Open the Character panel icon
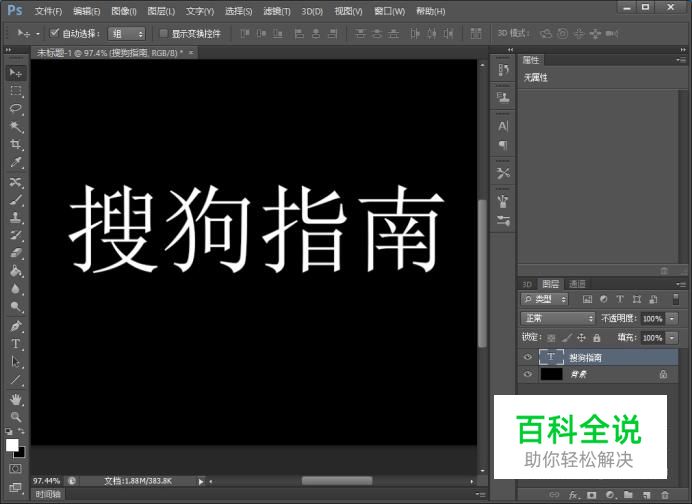Screen dimensions: 692x504 click(503, 126)
